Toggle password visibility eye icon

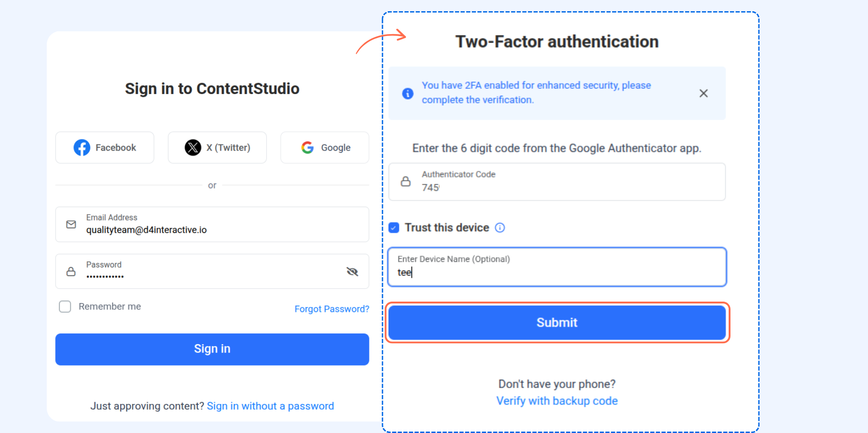coord(352,272)
